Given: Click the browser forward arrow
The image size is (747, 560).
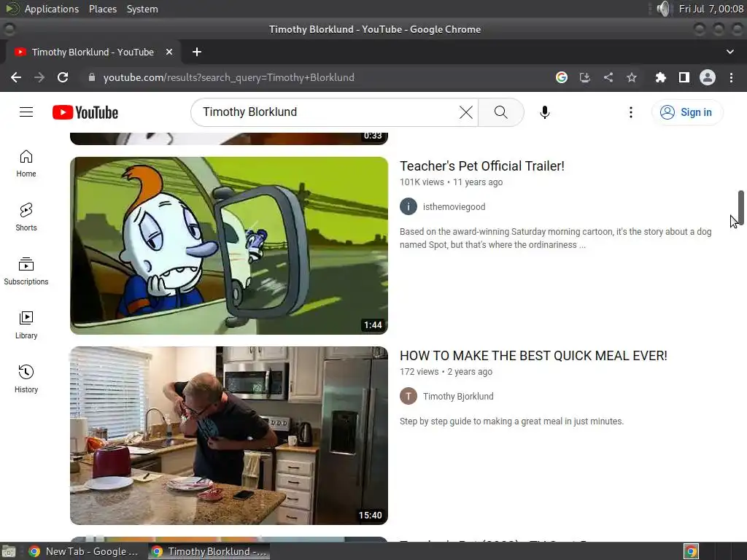Looking at the screenshot, I should click(39, 77).
